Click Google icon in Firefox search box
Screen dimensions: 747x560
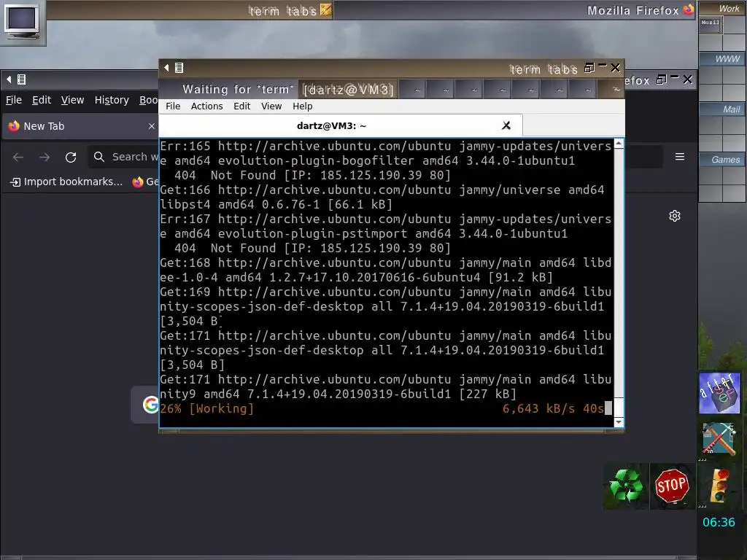(x=150, y=404)
